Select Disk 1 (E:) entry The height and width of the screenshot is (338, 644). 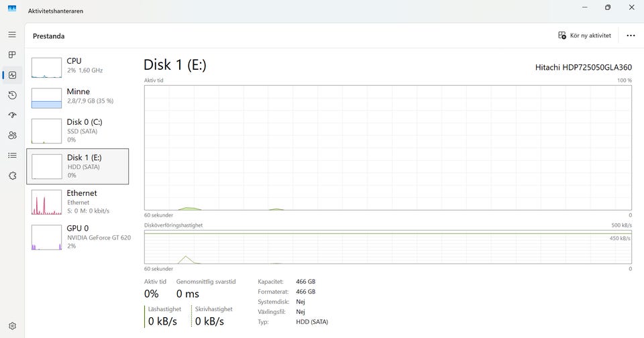78,166
